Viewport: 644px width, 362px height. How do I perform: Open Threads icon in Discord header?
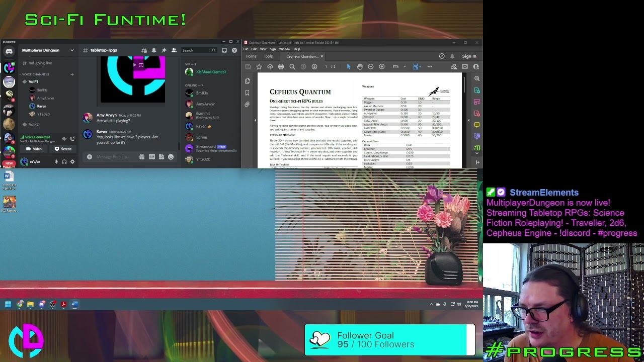pyautogui.click(x=144, y=50)
